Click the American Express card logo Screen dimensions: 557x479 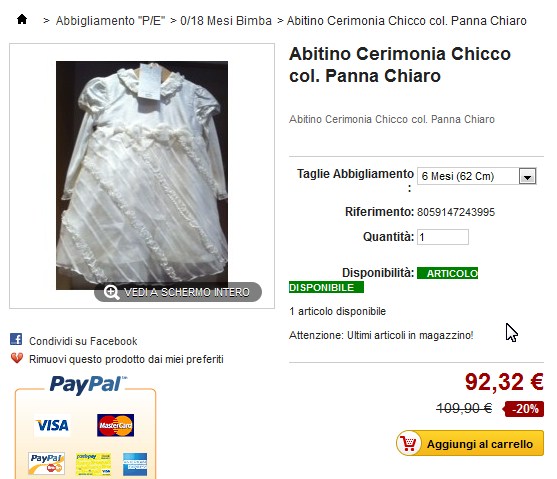[135, 464]
